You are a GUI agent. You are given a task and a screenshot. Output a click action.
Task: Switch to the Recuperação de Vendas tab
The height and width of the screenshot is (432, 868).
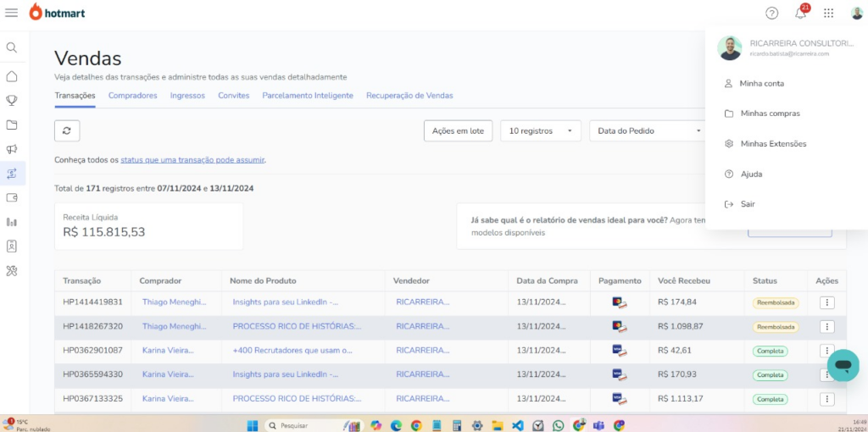(x=409, y=96)
